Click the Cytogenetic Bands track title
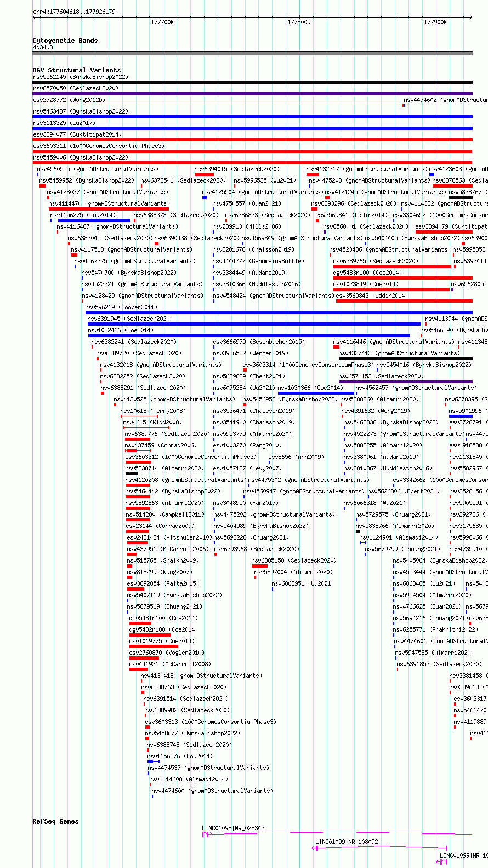The height and width of the screenshot is (868, 488). coord(65,41)
